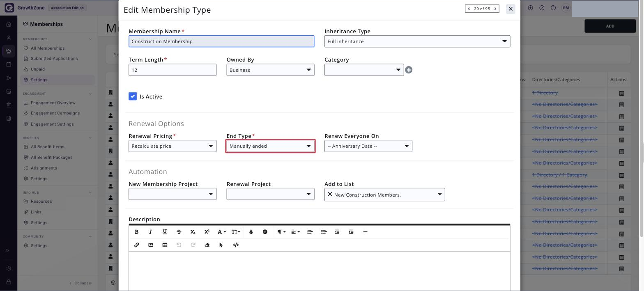Screen dimensions: 644x291
Task: Go to next membership type record
Action: (495, 9)
